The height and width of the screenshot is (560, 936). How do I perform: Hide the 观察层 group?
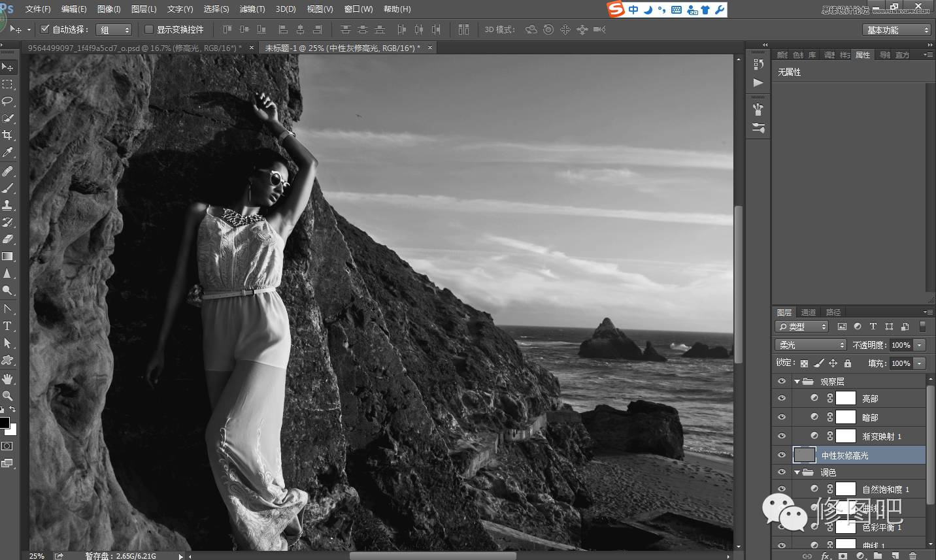[x=782, y=381]
